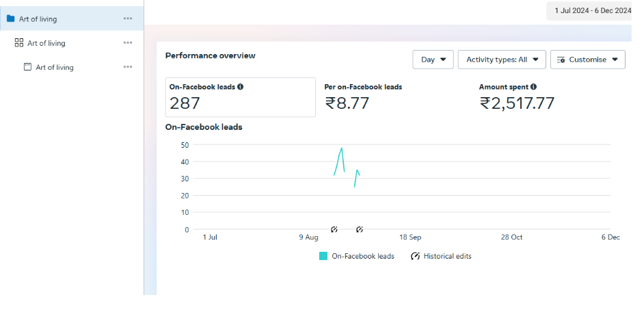Select the top-level Art of living campaign
Image resolution: width=644 pixels, height=325 pixels.
(38, 18)
